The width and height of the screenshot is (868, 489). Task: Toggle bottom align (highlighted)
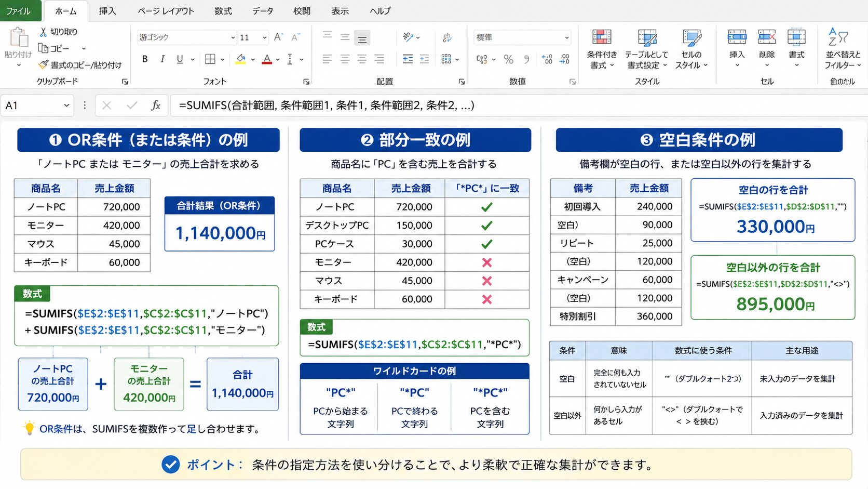[362, 37]
